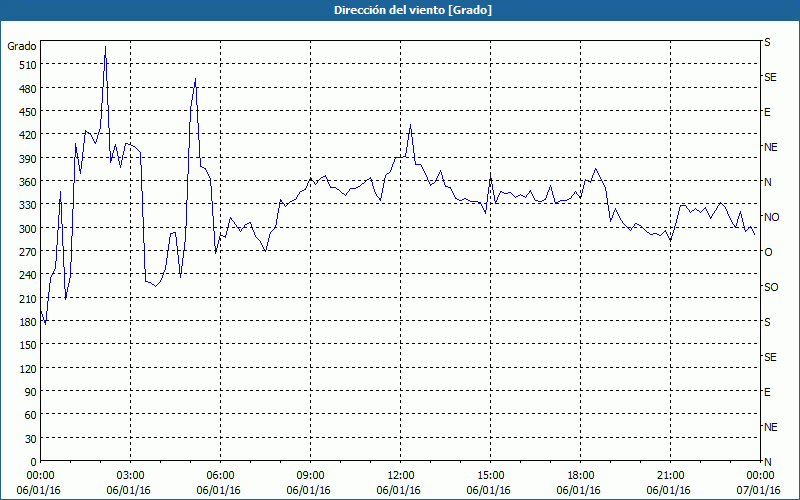
Task: Click the 00:00 label above 07/01/16
Action: click(760, 476)
